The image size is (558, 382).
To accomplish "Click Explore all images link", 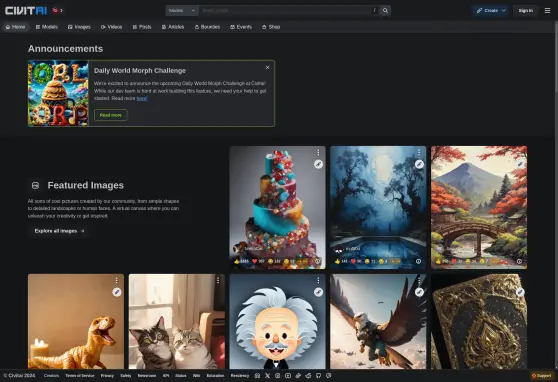I will click(x=59, y=231).
